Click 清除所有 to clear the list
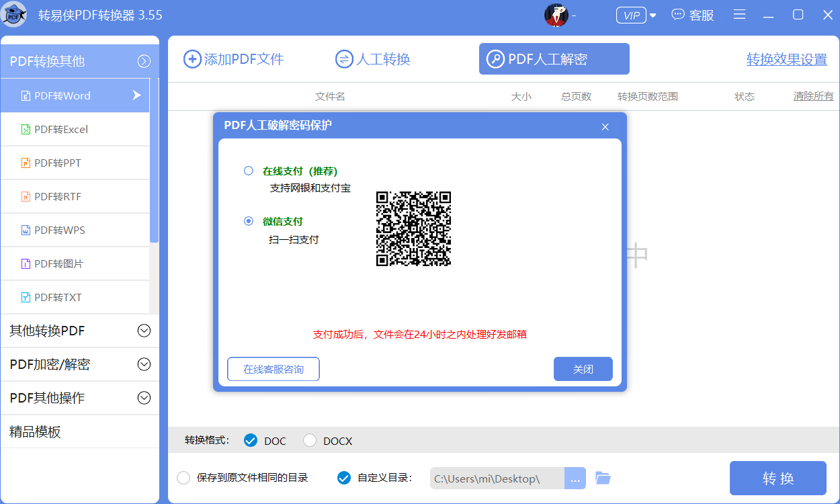Viewport: 840px width, 504px height. tap(813, 96)
